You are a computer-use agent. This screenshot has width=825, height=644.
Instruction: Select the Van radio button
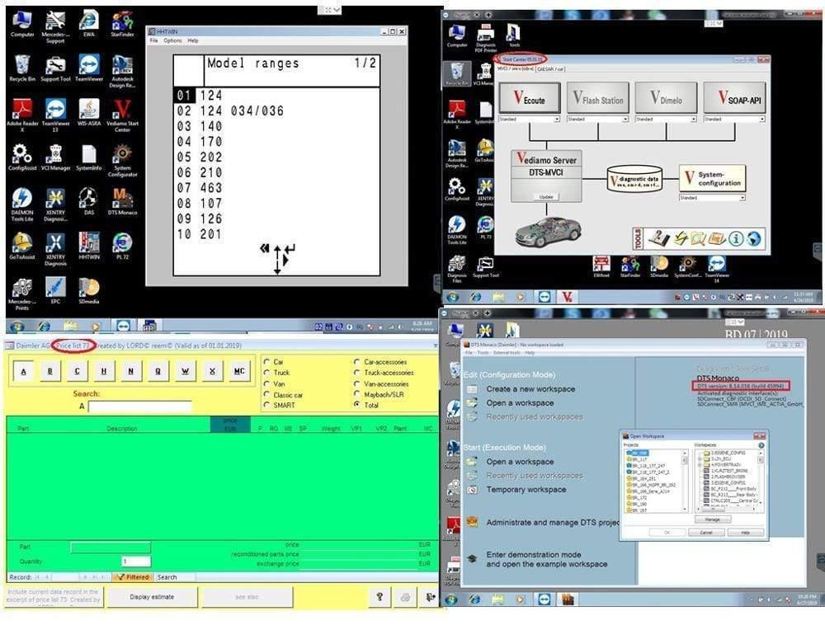[267, 383]
